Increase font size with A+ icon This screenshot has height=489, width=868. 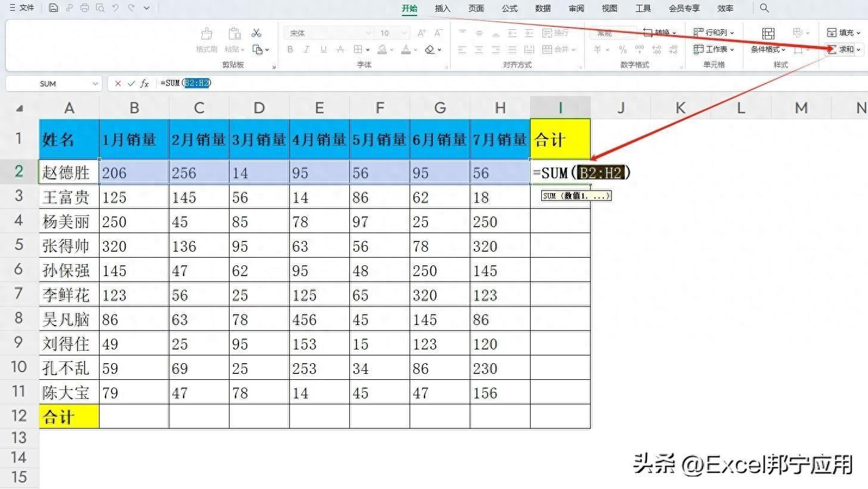(421, 33)
